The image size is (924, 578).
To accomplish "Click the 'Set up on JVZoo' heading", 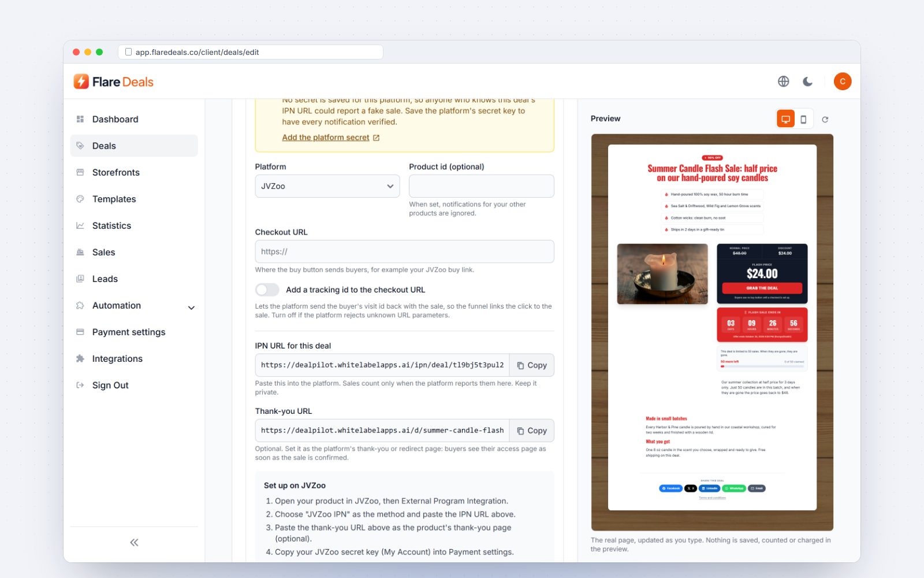I will coord(295,486).
